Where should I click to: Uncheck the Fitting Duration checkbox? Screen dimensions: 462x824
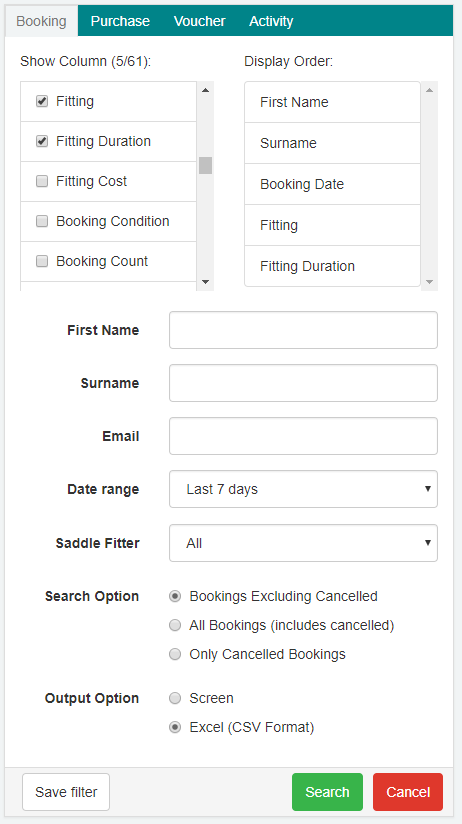[x=42, y=141]
